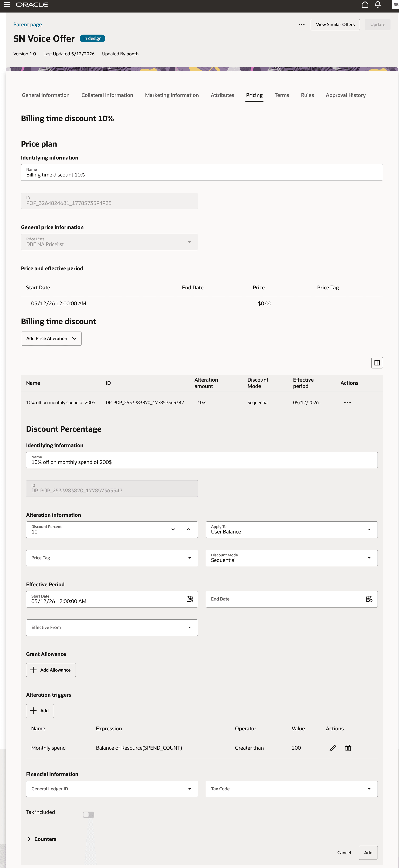
Task: Toggle the Tax included switch
Action: coord(88,814)
